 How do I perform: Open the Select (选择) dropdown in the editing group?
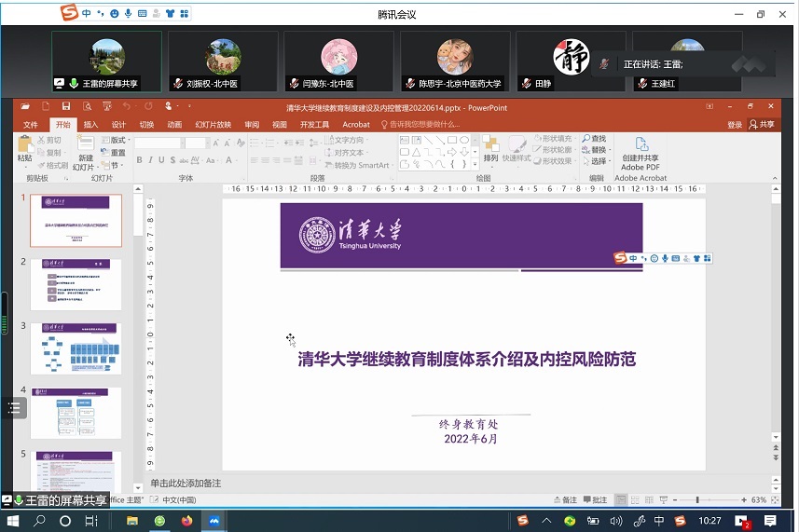coord(595,161)
